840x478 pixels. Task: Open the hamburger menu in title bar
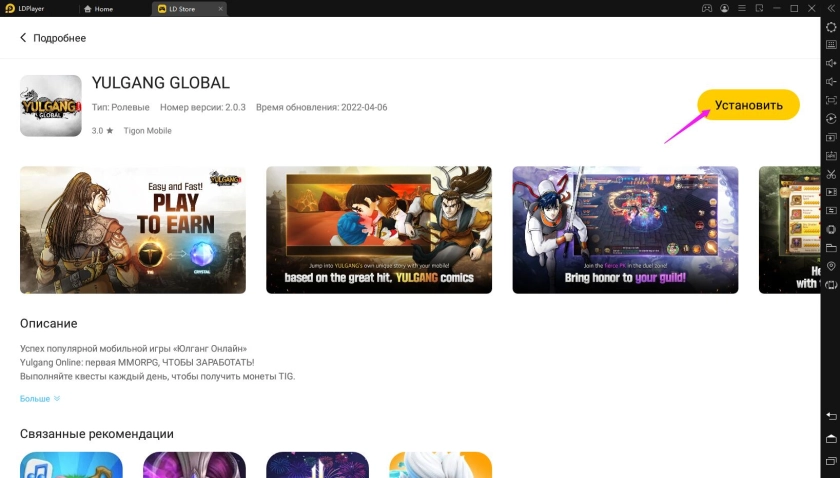point(742,9)
